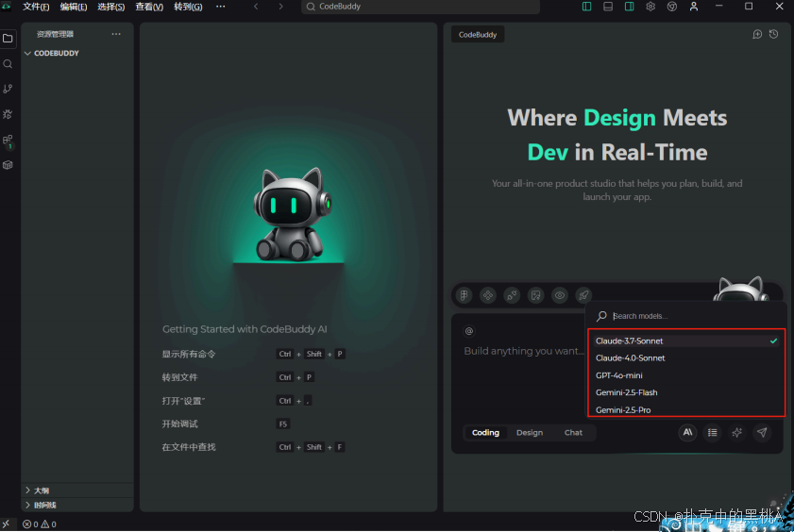The height and width of the screenshot is (532, 794).
Task: Open the 文件(F) menu
Action: click(36, 7)
